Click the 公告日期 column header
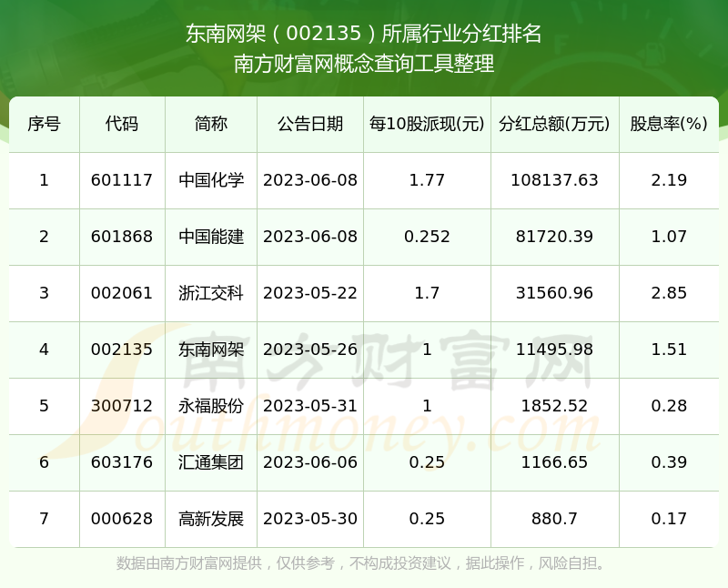Viewport: 728px width, 588px height. tap(310, 124)
